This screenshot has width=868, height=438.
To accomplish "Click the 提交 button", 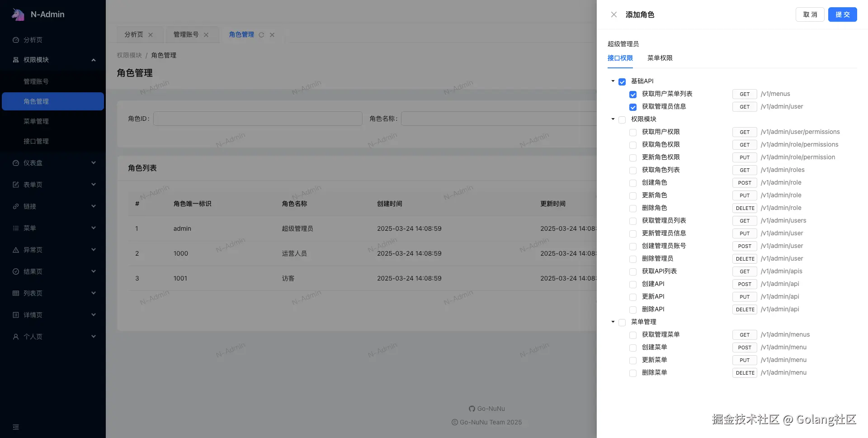I will pos(842,14).
